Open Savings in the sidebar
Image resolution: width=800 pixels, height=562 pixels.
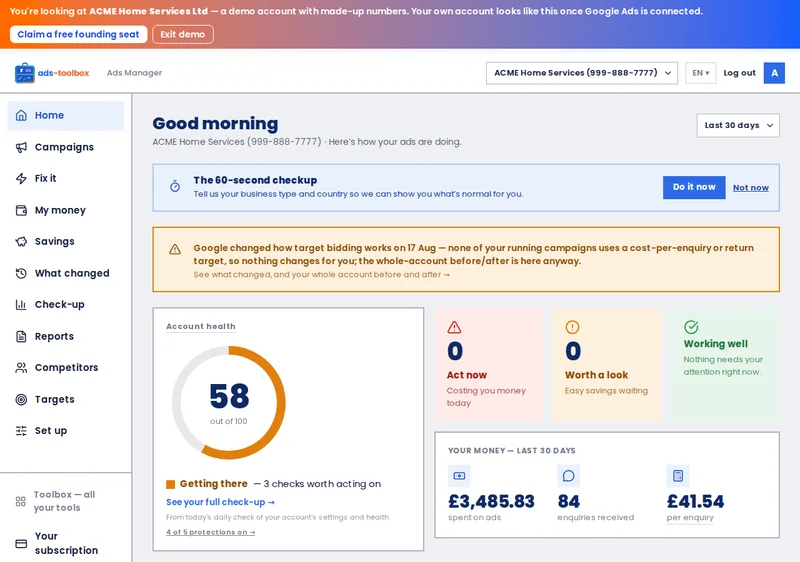(x=66, y=242)
